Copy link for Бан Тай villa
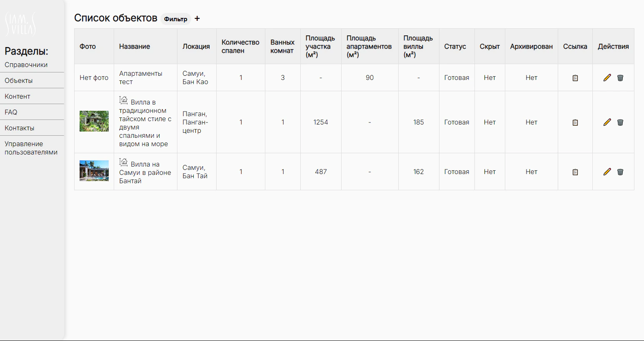Screen dimensions: 644x341 pyautogui.click(x=575, y=172)
